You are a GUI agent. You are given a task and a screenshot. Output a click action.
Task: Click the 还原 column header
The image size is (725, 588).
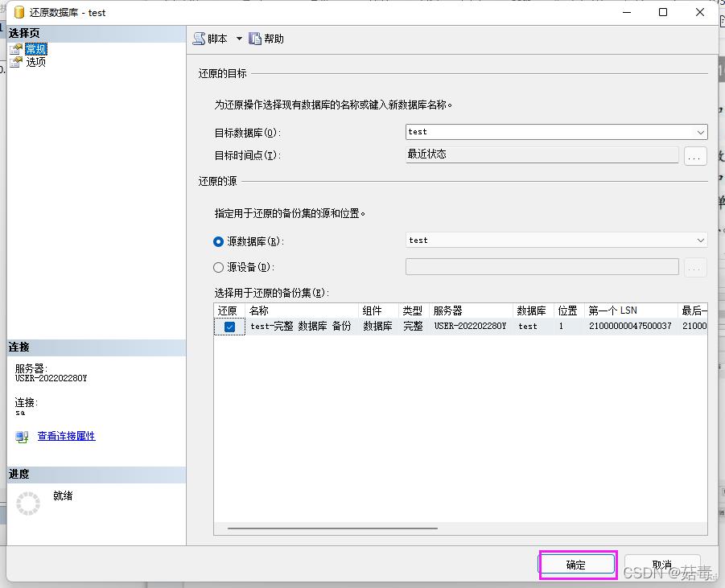point(229,310)
